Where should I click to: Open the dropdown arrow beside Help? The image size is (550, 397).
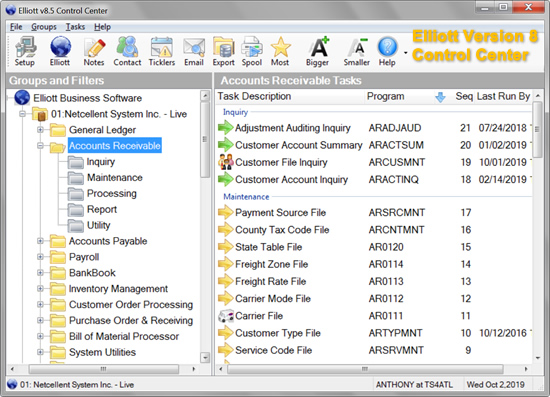(405, 53)
